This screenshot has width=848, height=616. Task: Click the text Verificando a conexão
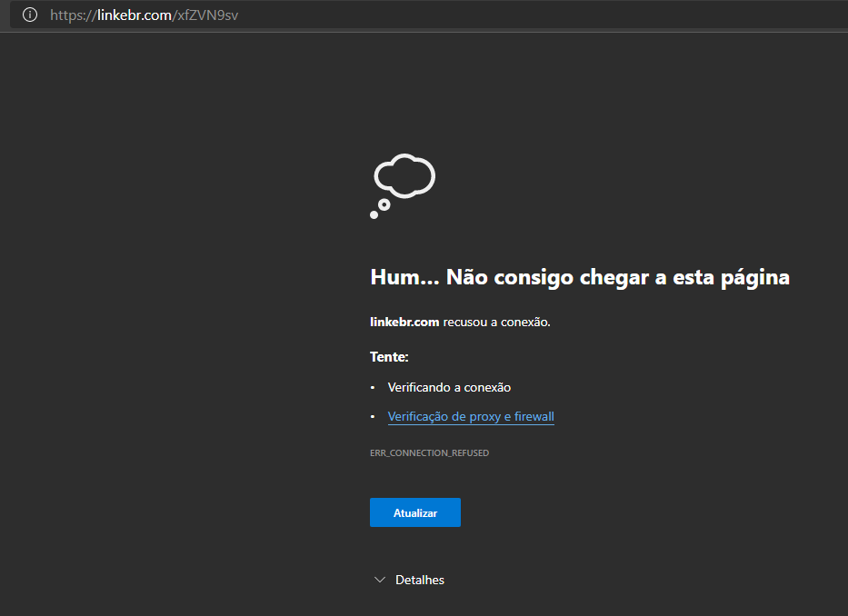pyautogui.click(x=449, y=387)
